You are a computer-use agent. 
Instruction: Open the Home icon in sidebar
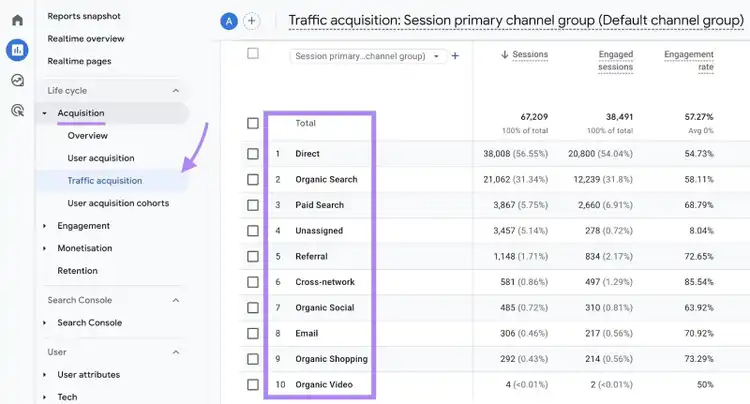click(x=17, y=20)
